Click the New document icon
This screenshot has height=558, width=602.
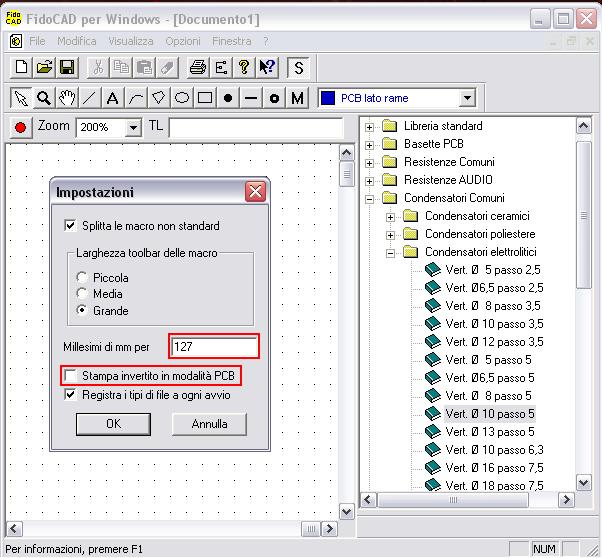(x=21, y=67)
